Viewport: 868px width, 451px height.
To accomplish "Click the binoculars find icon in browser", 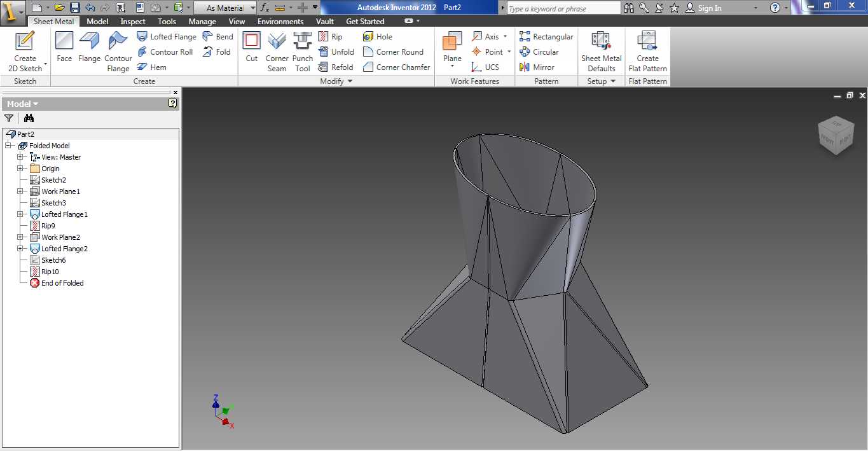I will click(29, 118).
